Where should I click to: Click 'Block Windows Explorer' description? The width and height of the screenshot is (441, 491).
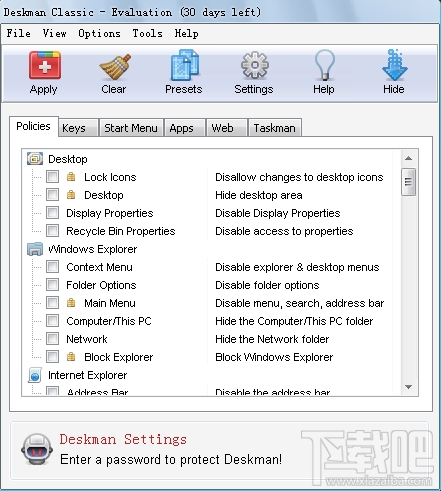274,357
